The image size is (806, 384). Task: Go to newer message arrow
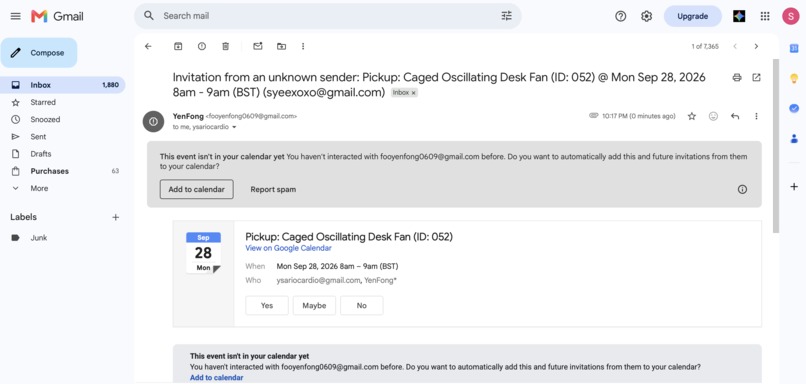pyautogui.click(x=735, y=46)
